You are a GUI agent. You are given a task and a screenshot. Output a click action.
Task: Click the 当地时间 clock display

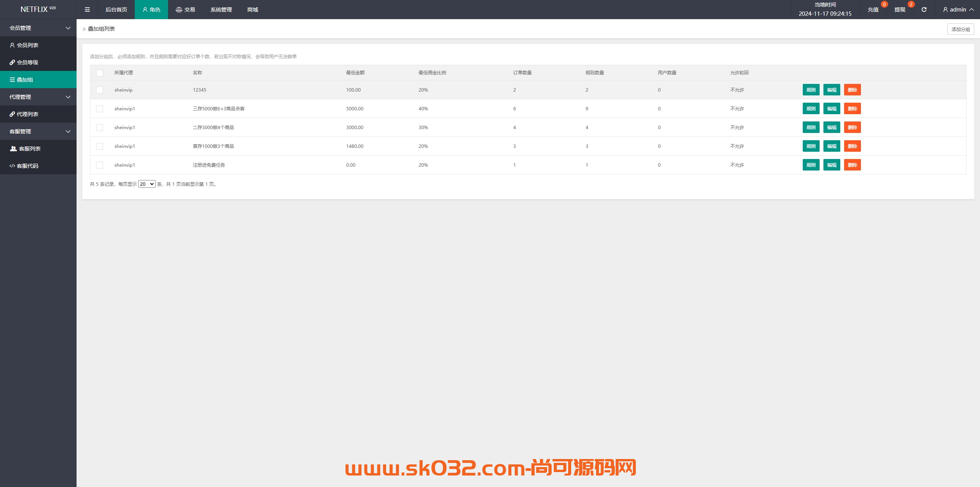coord(825,10)
